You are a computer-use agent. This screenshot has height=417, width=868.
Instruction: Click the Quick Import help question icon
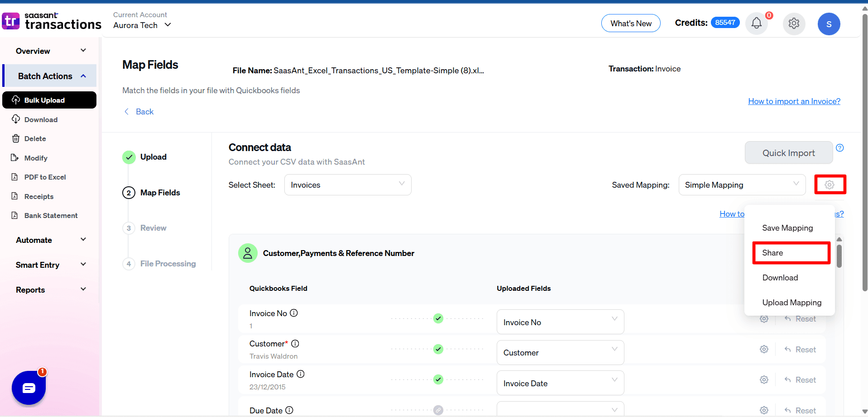[x=839, y=148]
